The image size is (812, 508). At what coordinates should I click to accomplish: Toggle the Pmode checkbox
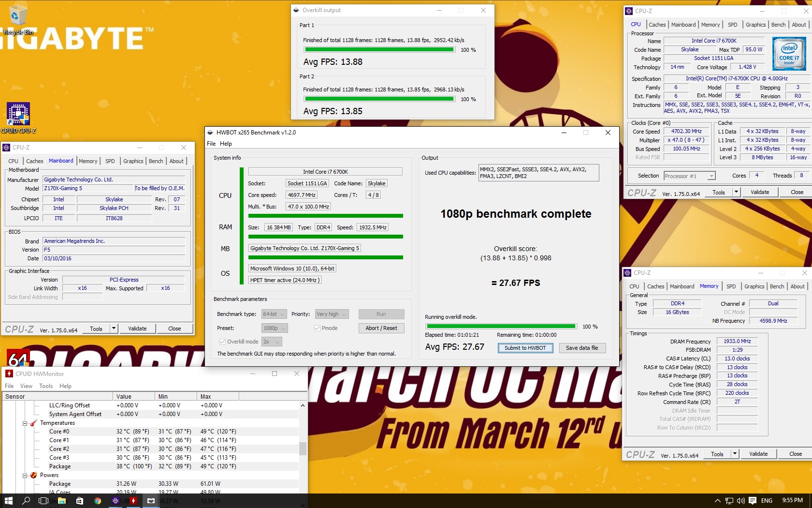[x=317, y=328]
